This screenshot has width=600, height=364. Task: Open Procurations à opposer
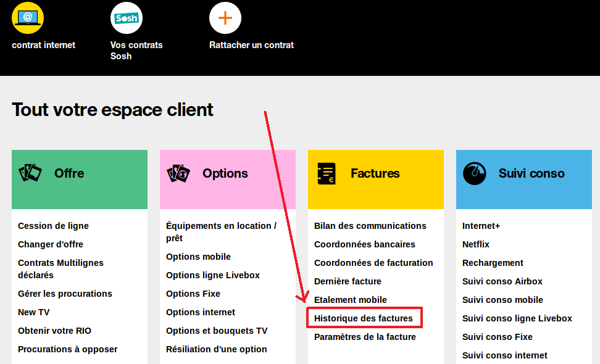(68, 349)
